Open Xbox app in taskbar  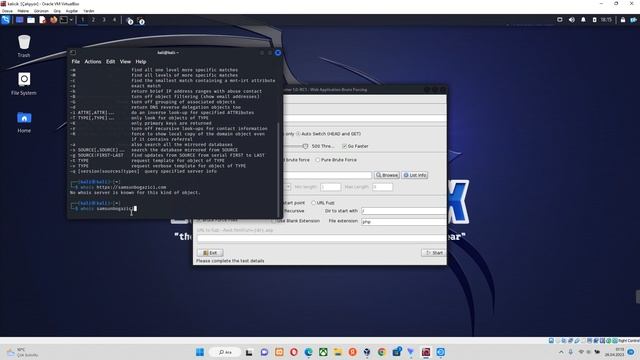point(323,352)
